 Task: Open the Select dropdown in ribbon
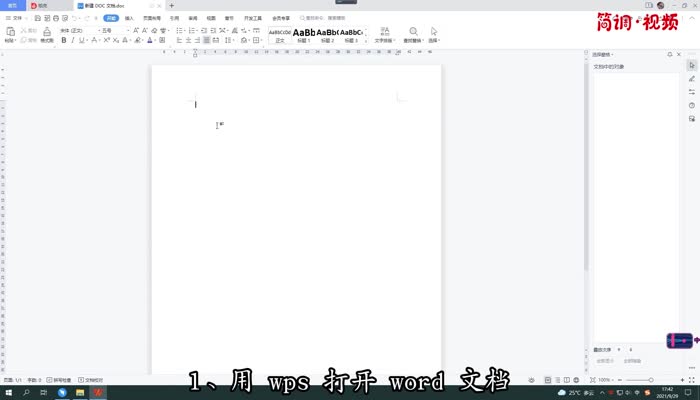434,35
